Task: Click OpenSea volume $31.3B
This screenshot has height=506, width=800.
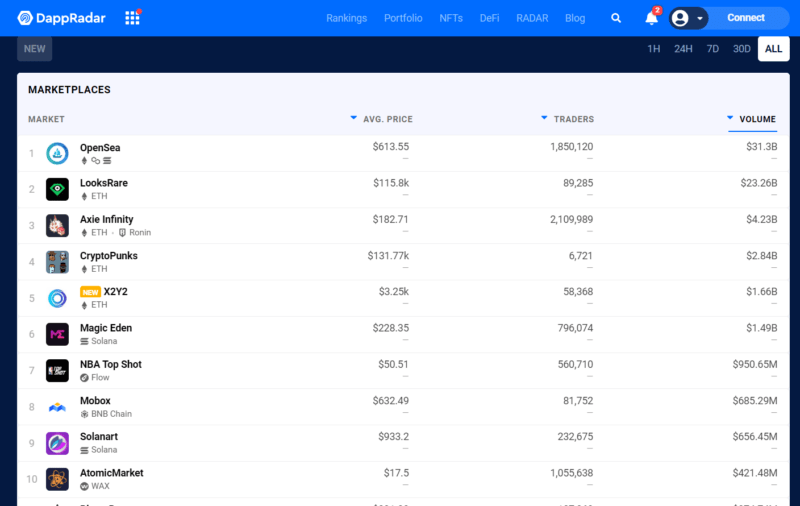Action: [x=762, y=147]
